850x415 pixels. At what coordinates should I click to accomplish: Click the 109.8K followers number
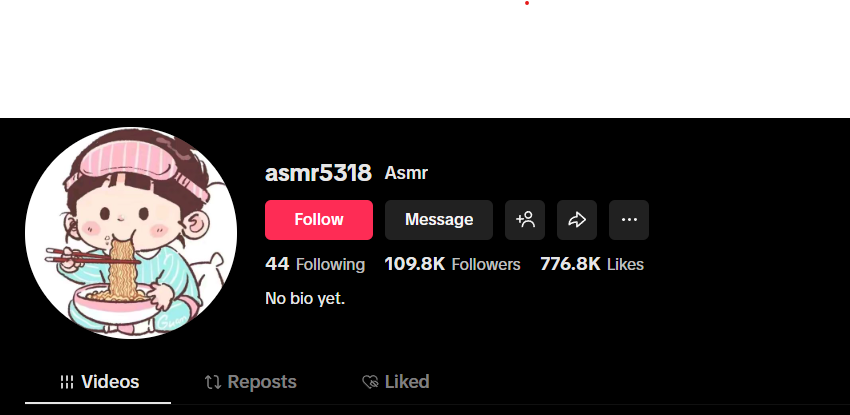coord(414,264)
